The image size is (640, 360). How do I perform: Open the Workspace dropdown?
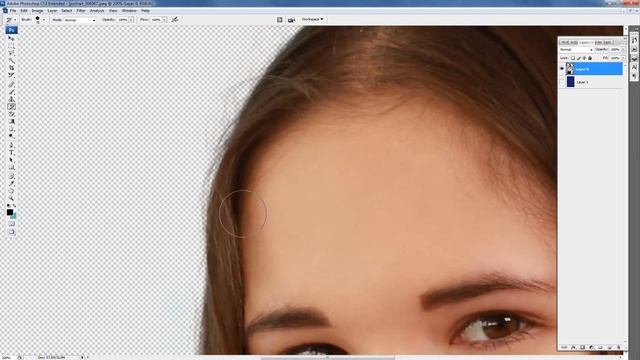[313, 19]
